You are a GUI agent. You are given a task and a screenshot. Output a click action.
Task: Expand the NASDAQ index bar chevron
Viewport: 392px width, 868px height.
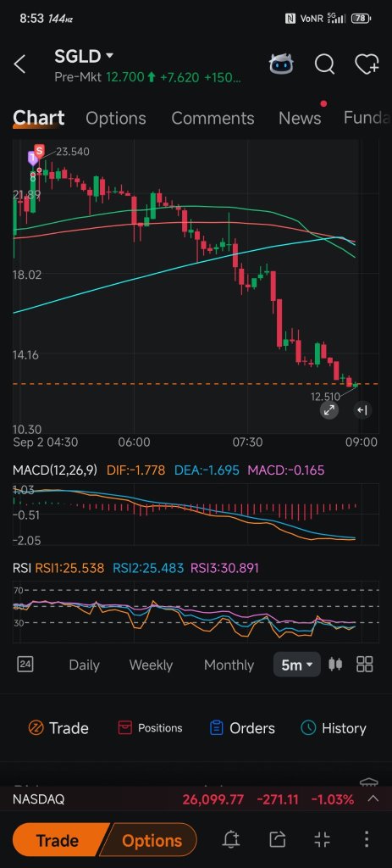[373, 798]
